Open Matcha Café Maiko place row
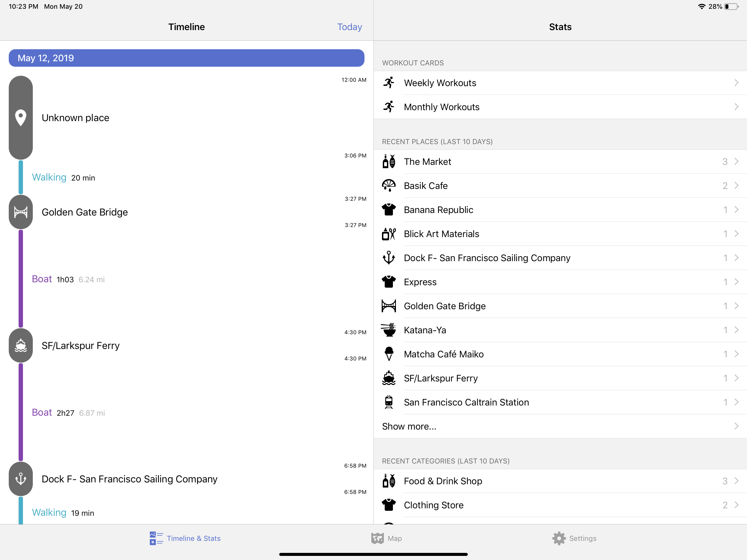 click(x=560, y=354)
